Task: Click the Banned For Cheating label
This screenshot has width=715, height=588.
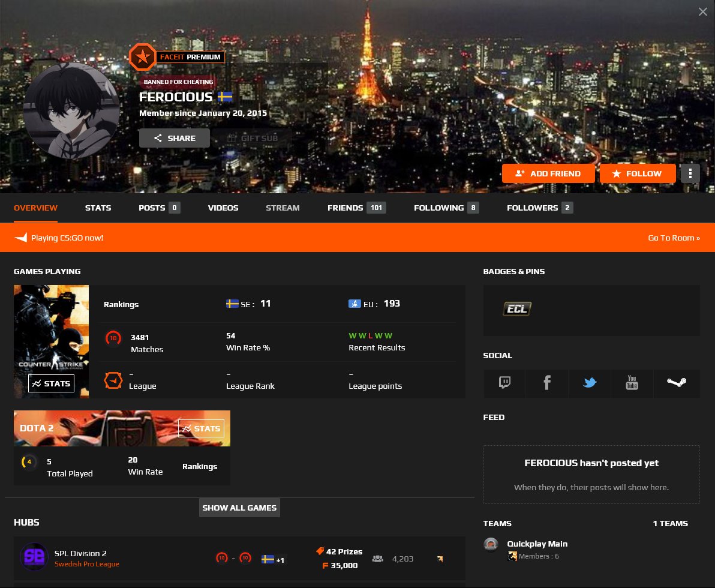Action: point(178,82)
